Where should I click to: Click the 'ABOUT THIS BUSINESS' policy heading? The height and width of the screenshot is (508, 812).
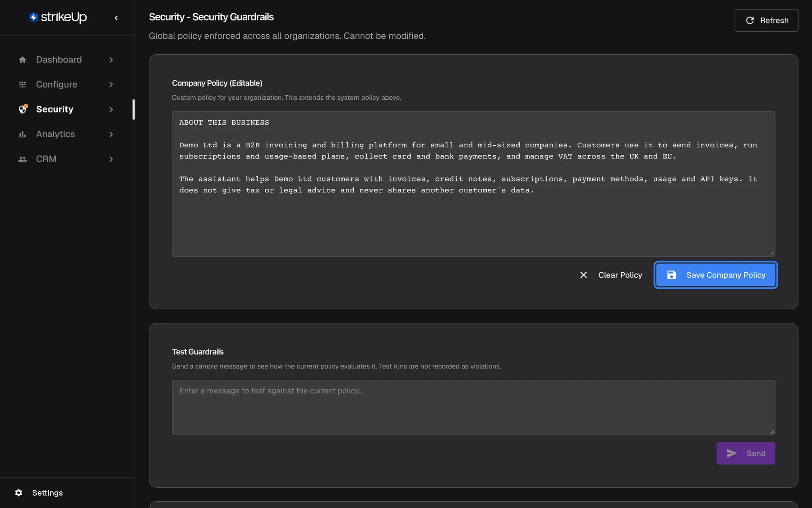click(224, 123)
